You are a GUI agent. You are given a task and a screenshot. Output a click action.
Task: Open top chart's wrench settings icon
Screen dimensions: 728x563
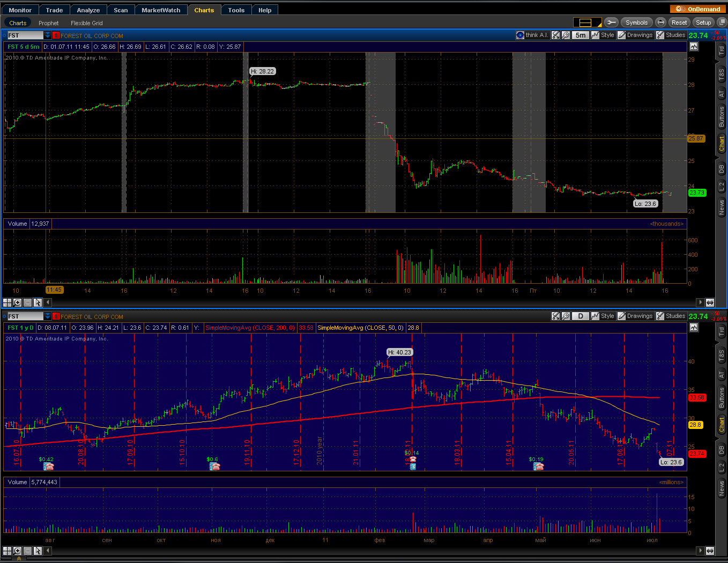[566, 35]
